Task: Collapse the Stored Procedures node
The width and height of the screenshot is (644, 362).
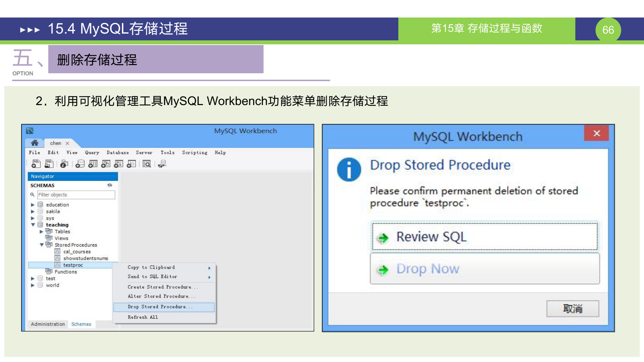Action: click(x=42, y=245)
